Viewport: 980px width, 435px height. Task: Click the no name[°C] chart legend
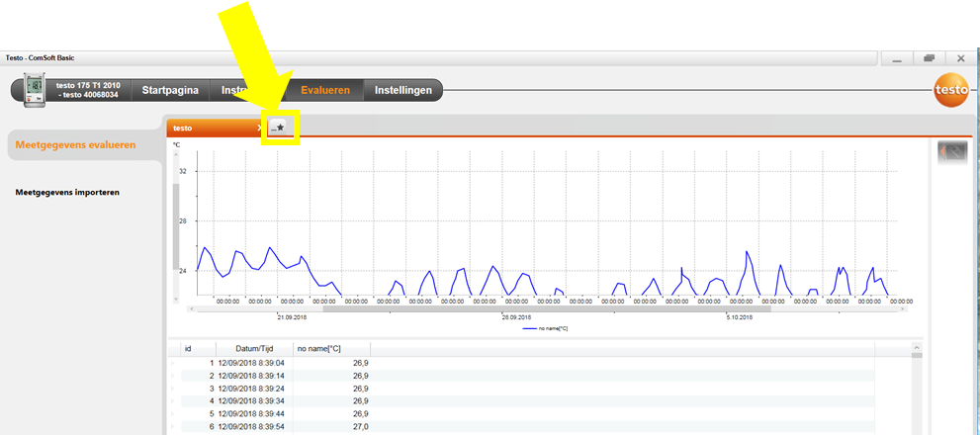545,327
